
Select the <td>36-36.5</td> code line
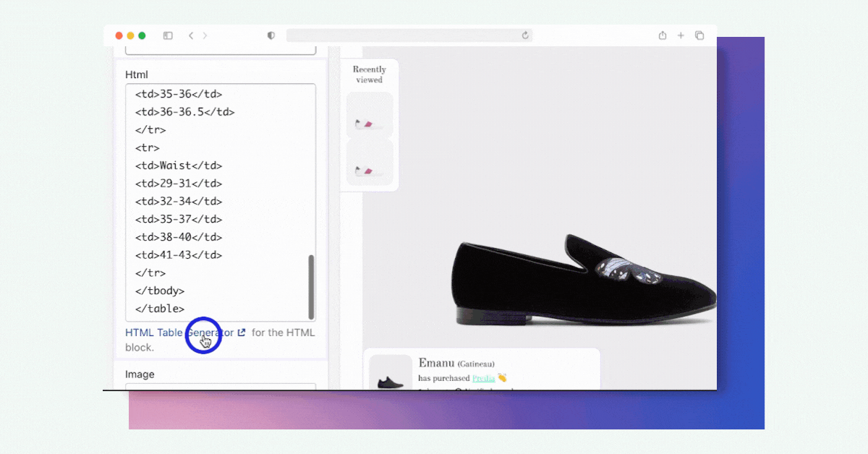pos(184,112)
